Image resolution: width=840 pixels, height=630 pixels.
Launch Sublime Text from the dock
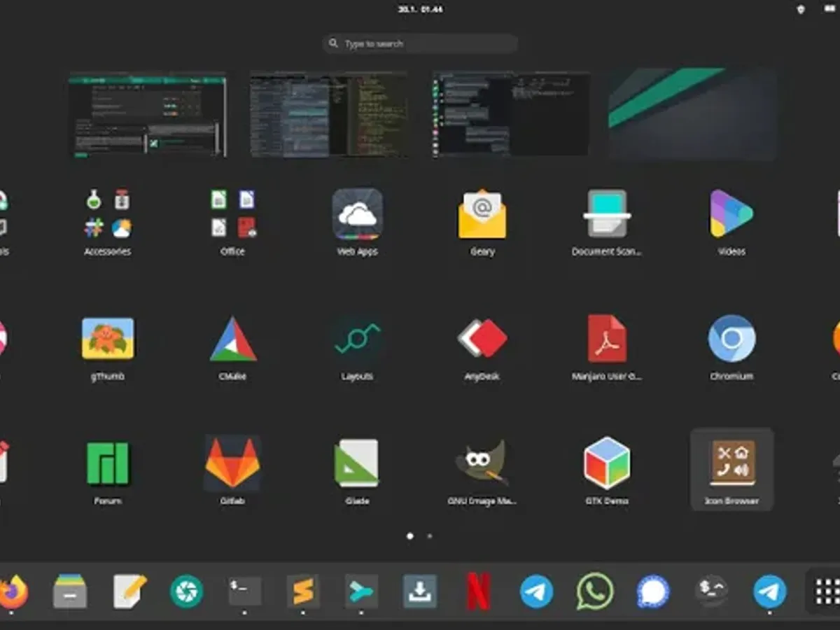click(x=303, y=592)
